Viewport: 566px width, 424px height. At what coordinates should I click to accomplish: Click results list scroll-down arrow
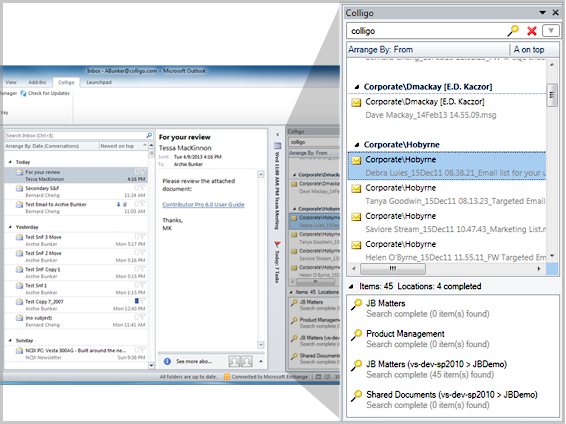coord(552,256)
